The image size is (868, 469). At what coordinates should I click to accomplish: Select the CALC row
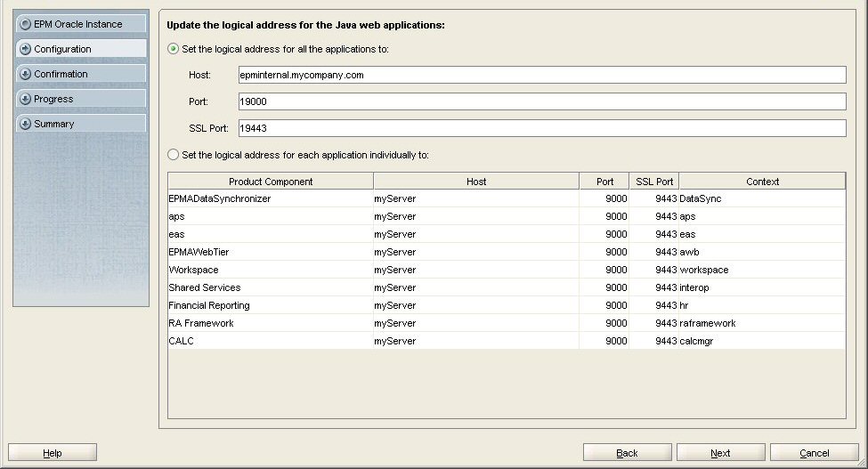pyautogui.click(x=507, y=340)
